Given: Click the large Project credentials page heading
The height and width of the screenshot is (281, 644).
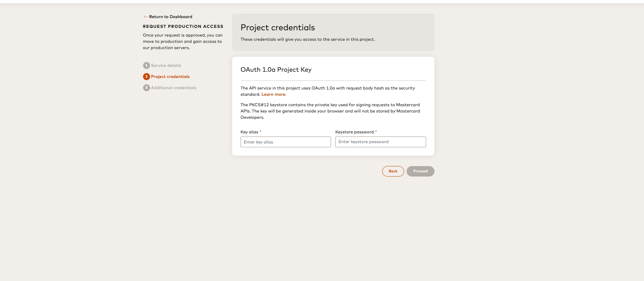Looking at the screenshot, I should pyautogui.click(x=277, y=28).
